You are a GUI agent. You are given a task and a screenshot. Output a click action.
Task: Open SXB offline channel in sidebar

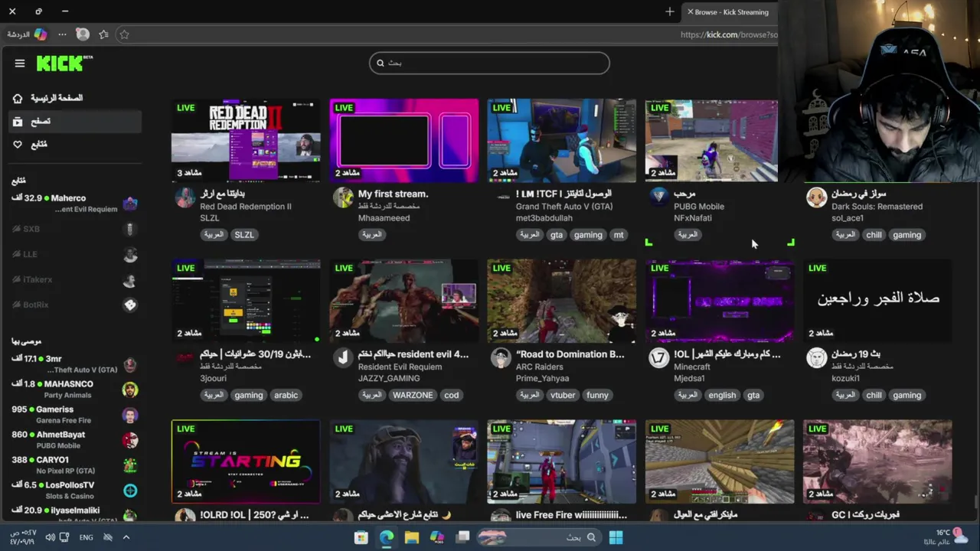click(74, 229)
